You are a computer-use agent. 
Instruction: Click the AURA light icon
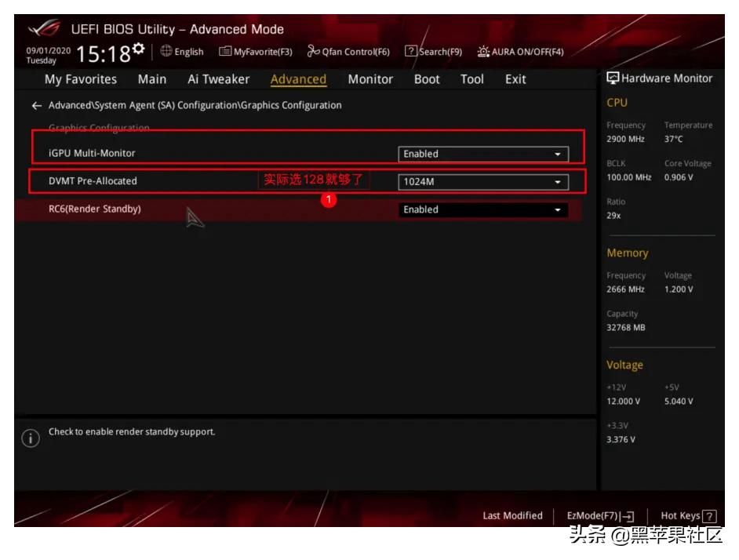tap(483, 51)
